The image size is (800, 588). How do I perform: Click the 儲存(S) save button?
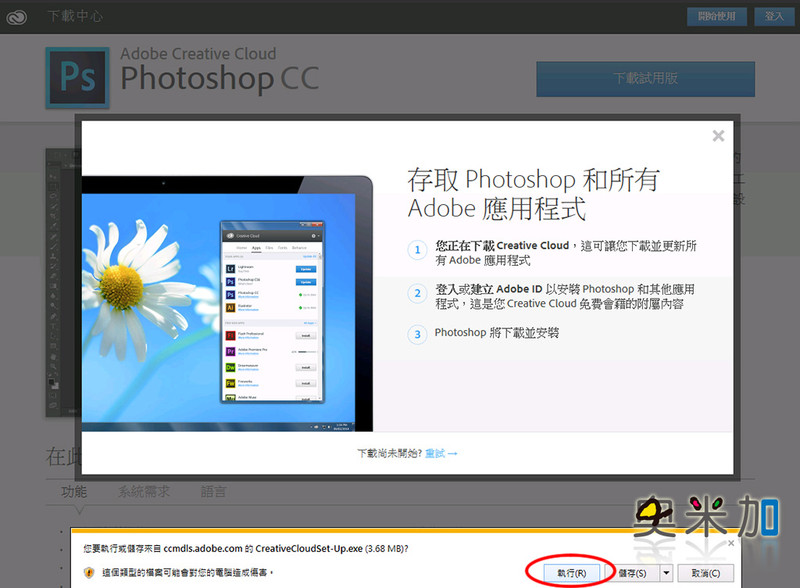(632, 573)
